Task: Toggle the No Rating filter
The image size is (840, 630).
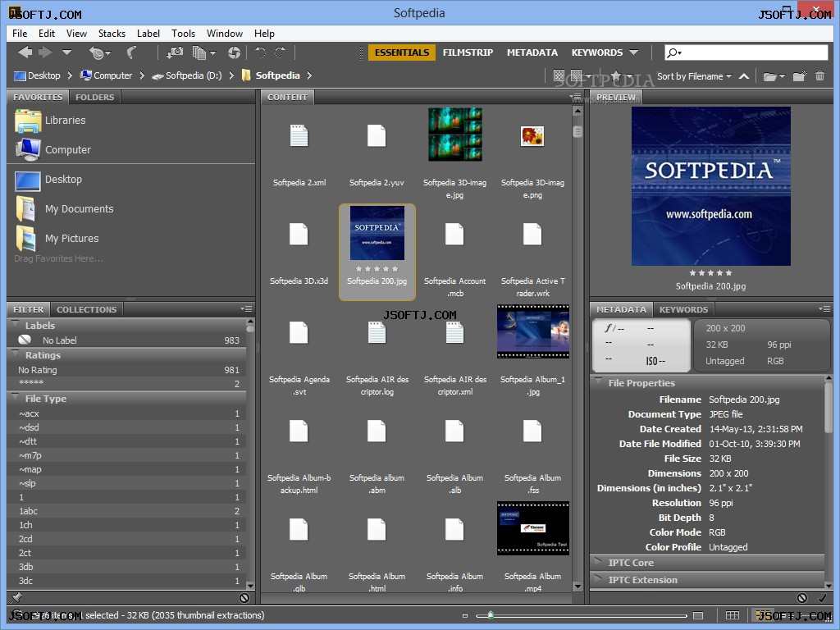Action: (x=127, y=370)
